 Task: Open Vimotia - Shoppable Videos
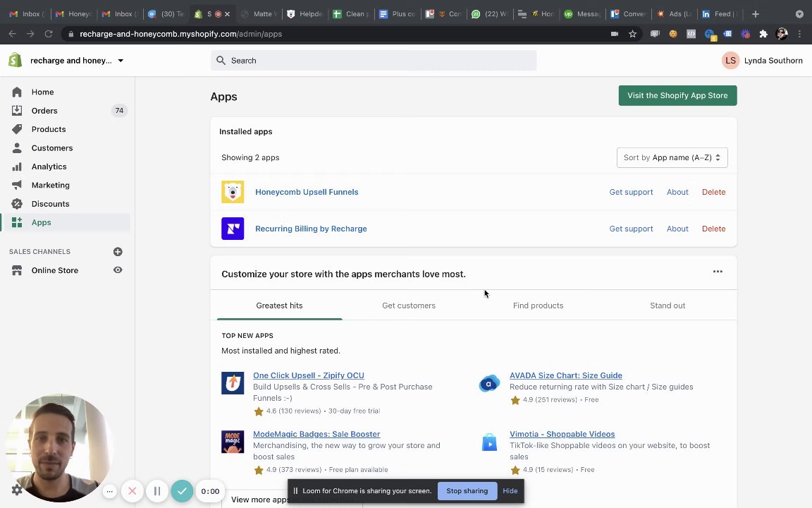point(562,434)
